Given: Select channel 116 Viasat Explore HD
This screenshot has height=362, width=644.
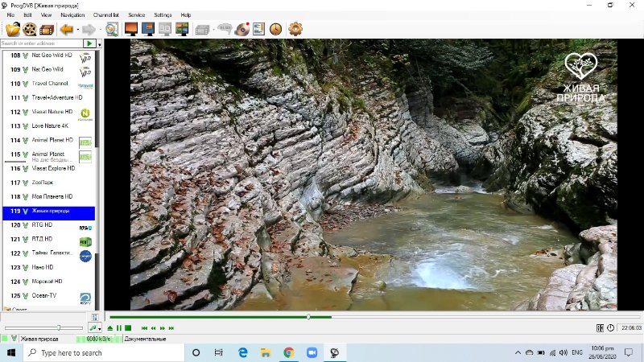Looking at the screenshot, I should point(48,169).
